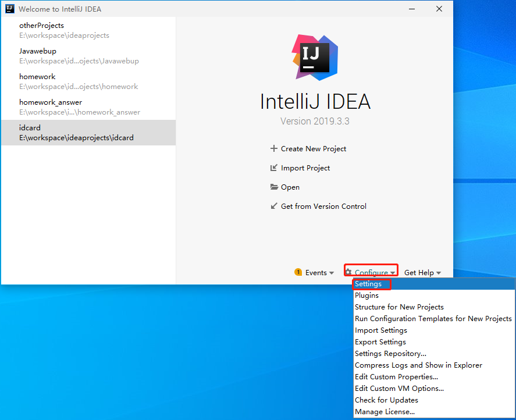Open the homework_answer recent project
The image size is (516, 420).
88,107
